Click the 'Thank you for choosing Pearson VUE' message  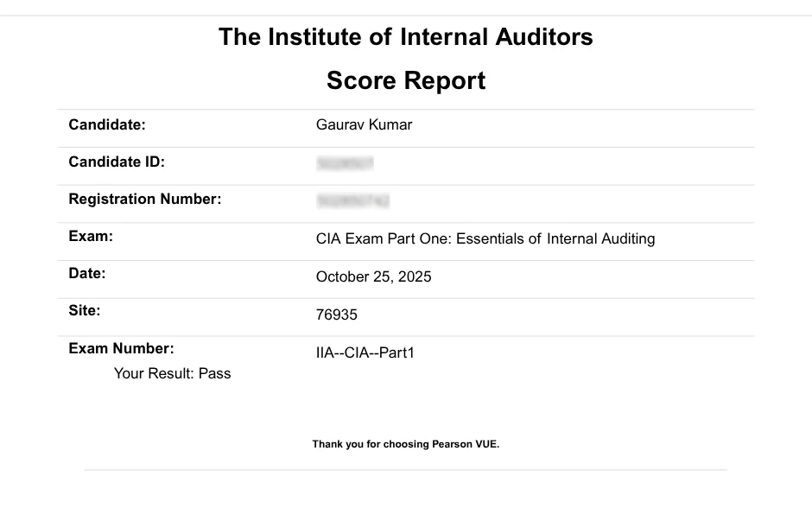coord(406,445)
